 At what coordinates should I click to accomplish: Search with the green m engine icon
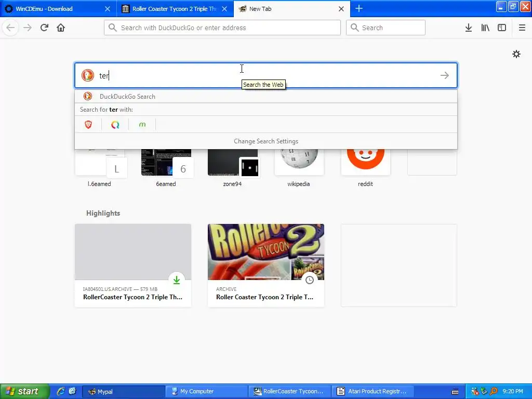142,125
